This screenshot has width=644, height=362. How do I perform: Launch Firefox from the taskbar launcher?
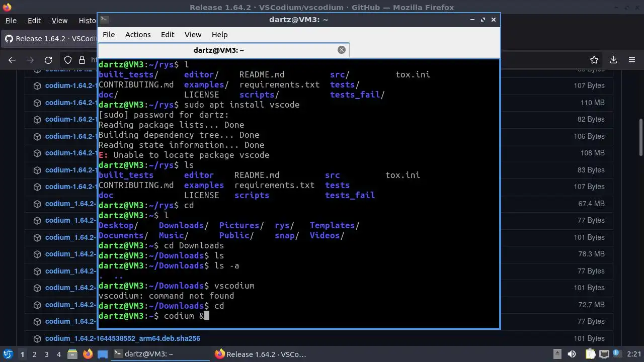pyautogui.click(x=88, y=354)
